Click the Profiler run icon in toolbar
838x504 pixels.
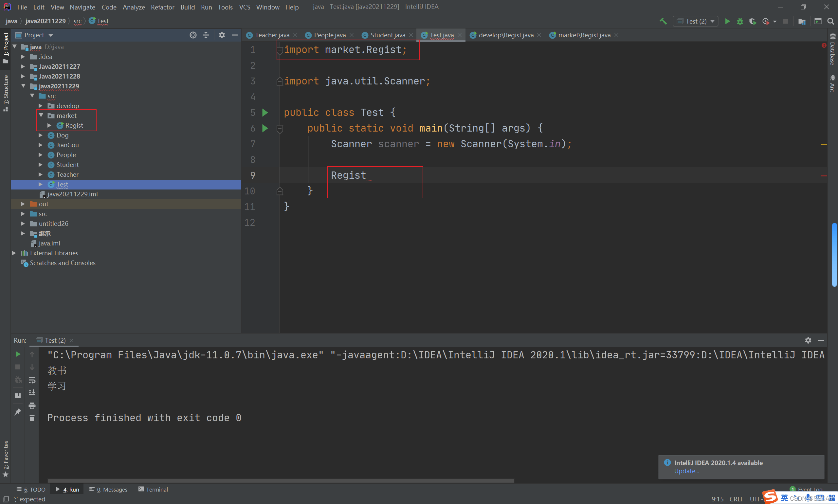click(766, 21)
